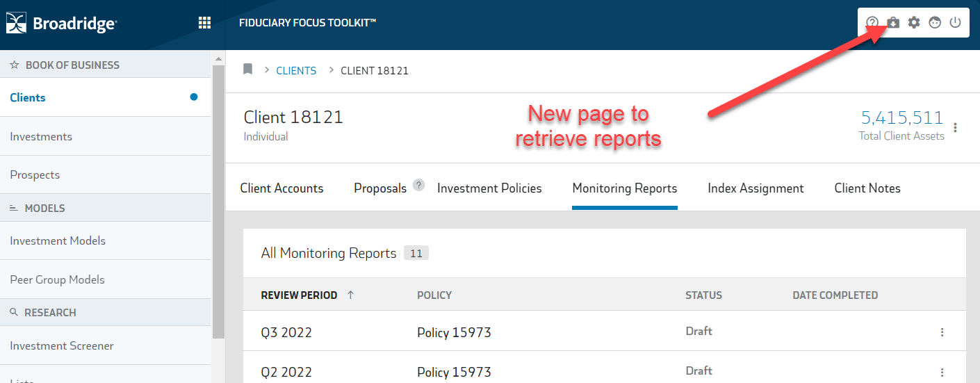This screenshot has width=980, height=383.
Task: Open the settings gear icon
Action: 914,23
